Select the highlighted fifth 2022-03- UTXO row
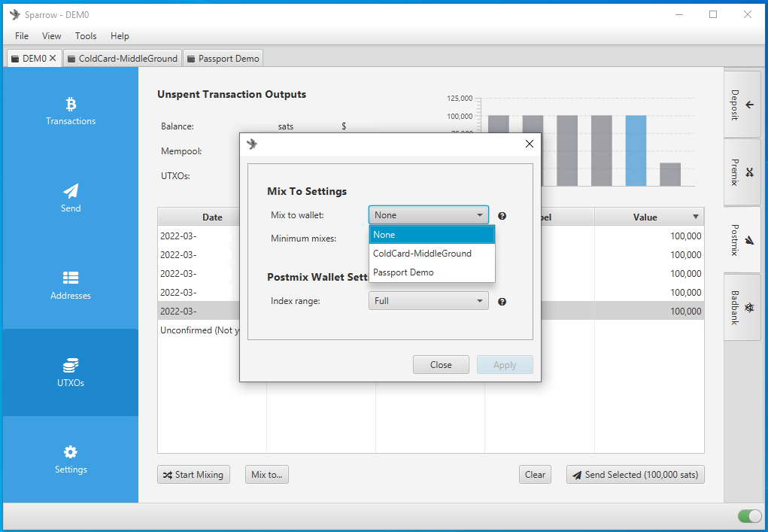 point(431,311)
